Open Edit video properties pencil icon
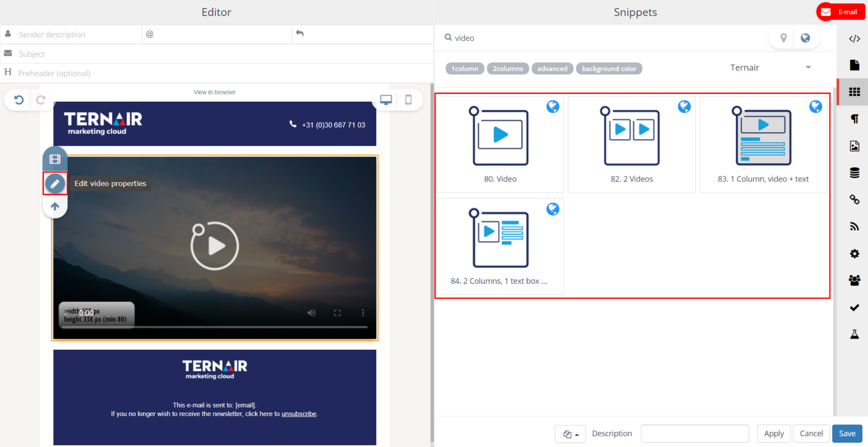Image resolution: width=868 pixels, height=447 pixels. [x=55, y=184]
